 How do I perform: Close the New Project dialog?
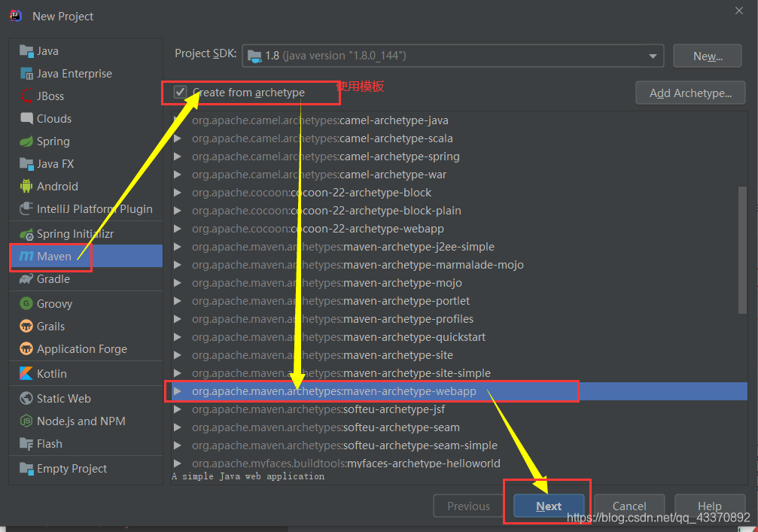click(738, 11)
